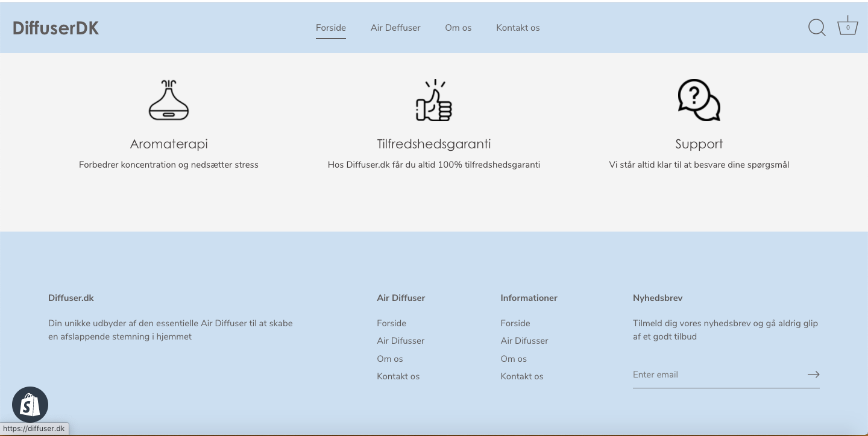Open the shopping cart basket icon
The image size is (868, 436).
click(x=848, y=27)
